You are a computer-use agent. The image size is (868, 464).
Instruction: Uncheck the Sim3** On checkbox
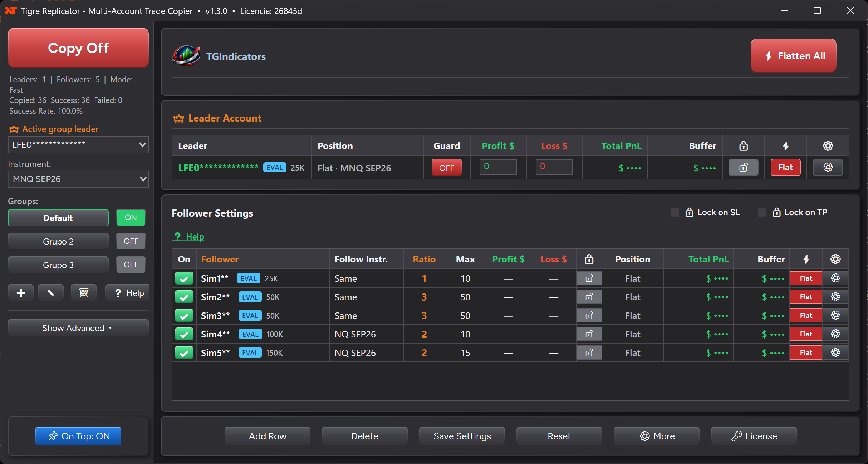click(x=184, y=316)
